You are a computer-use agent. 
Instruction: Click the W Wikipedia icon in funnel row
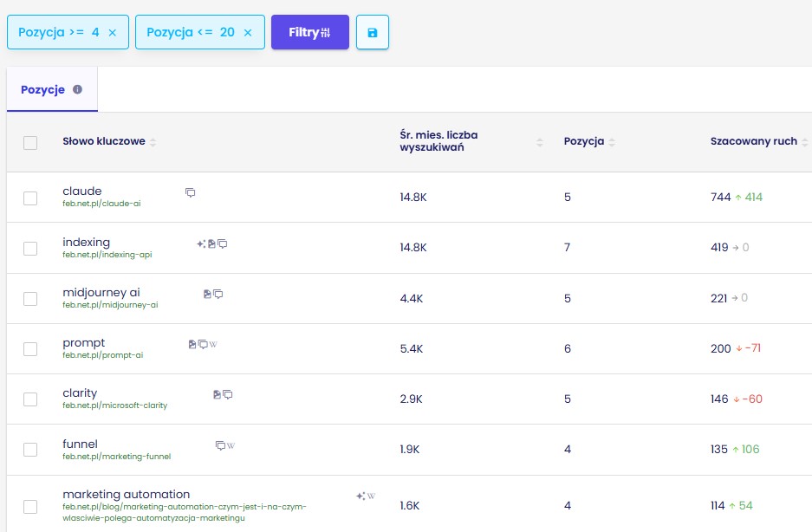(x=231, y=445)
